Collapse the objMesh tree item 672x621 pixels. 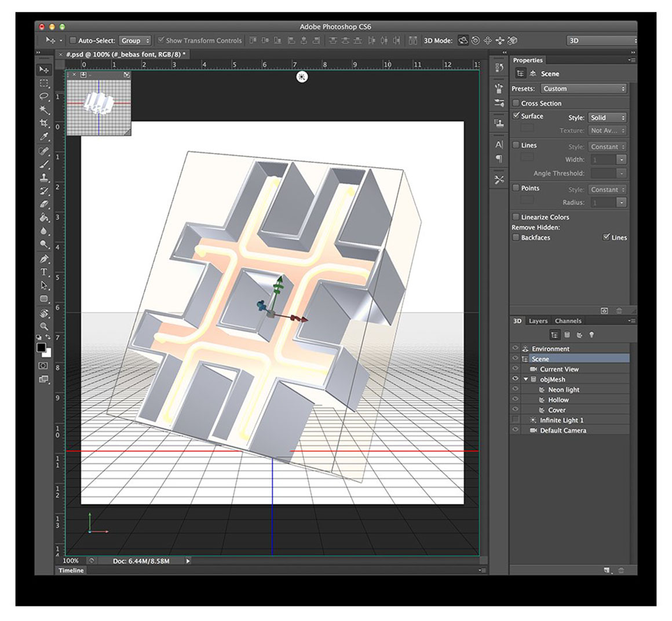[x=526, y=379]
